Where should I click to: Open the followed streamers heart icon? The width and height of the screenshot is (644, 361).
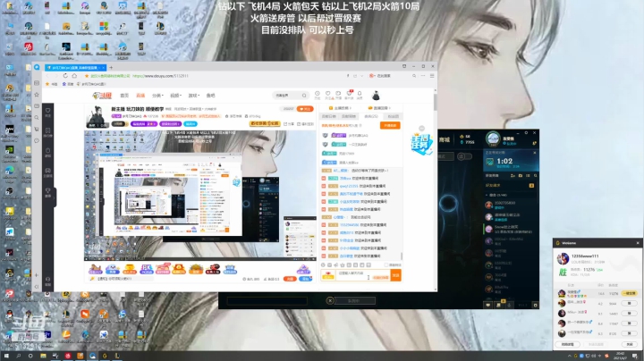point(327,96)
